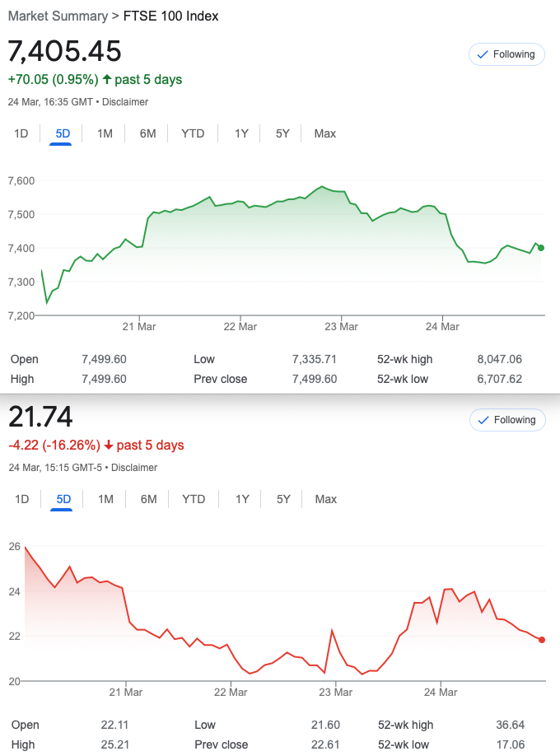Select 6M tab on FTSE 100 chart

(147, 133)
